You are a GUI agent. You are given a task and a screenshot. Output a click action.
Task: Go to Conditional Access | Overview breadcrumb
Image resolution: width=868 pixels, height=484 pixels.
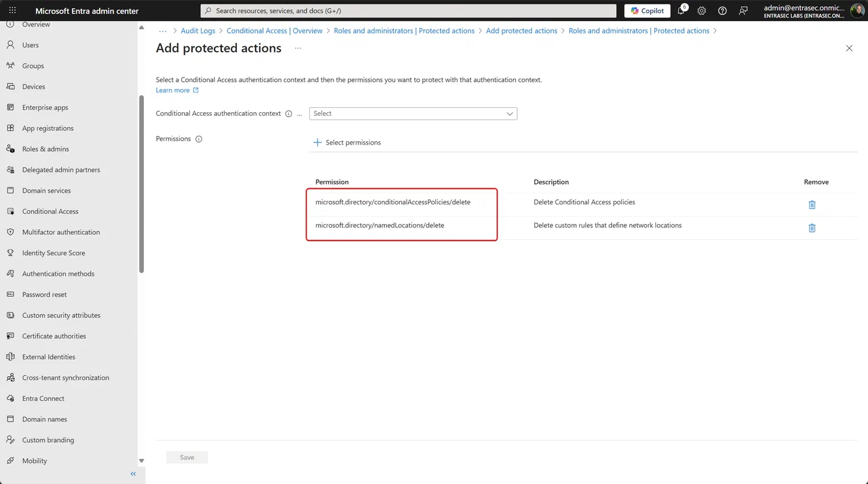pyautogui.click(x=275, y=30)
